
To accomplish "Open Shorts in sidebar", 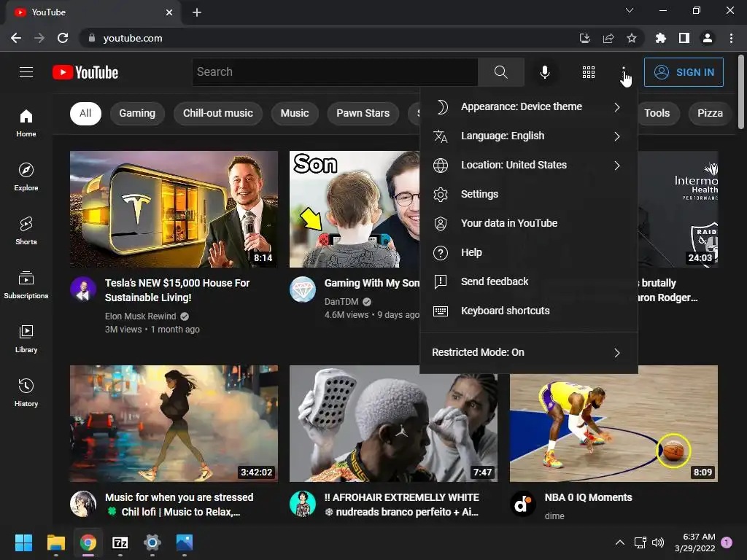I will click(x=26, y=231).
